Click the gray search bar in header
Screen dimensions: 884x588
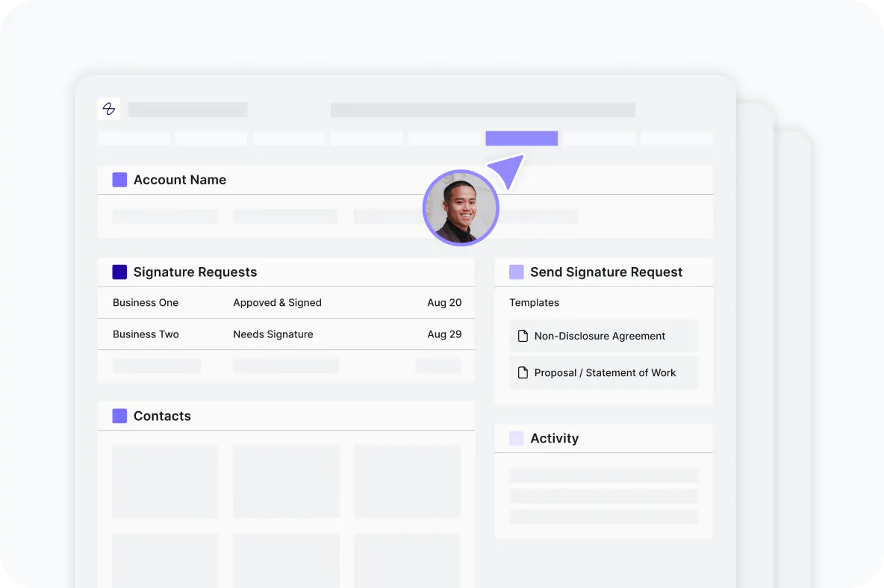pyautogui.click(x=483, y=110)
